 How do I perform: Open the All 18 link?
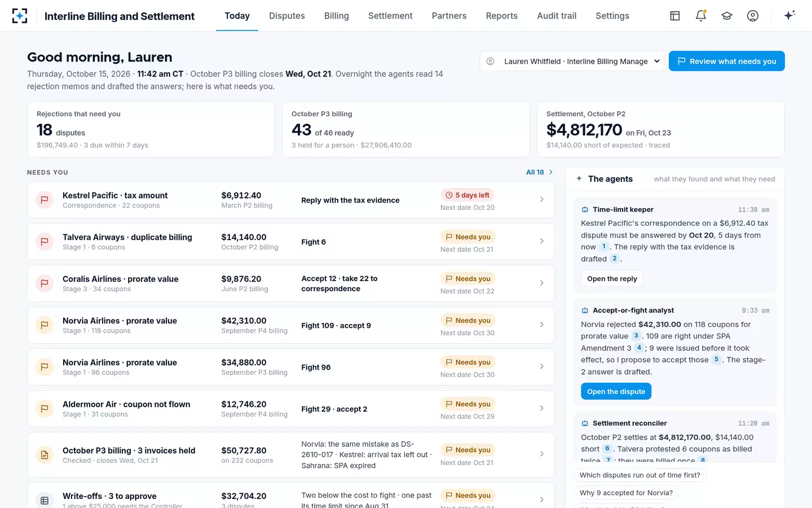(x=540, y=172)
